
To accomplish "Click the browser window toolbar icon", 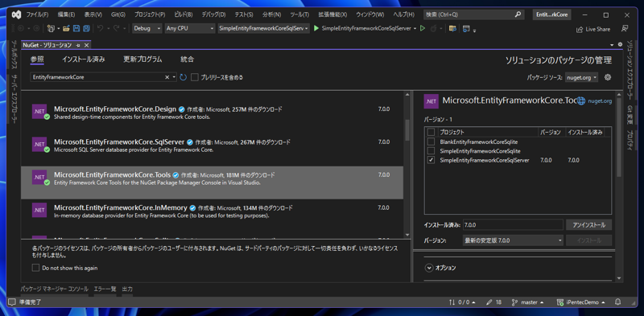I will click(x=466, y=29).
